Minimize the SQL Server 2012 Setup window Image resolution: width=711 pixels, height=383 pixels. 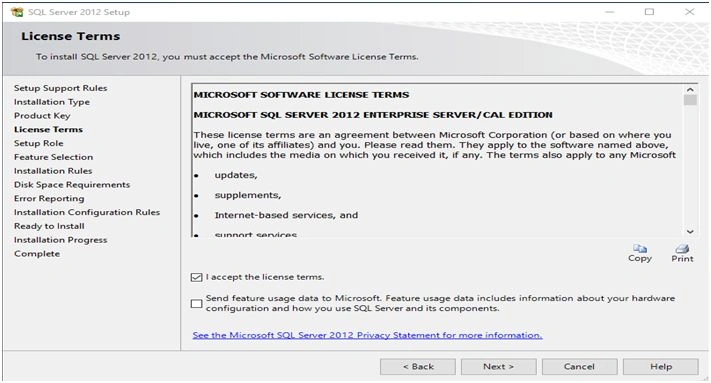click(609, 12)
